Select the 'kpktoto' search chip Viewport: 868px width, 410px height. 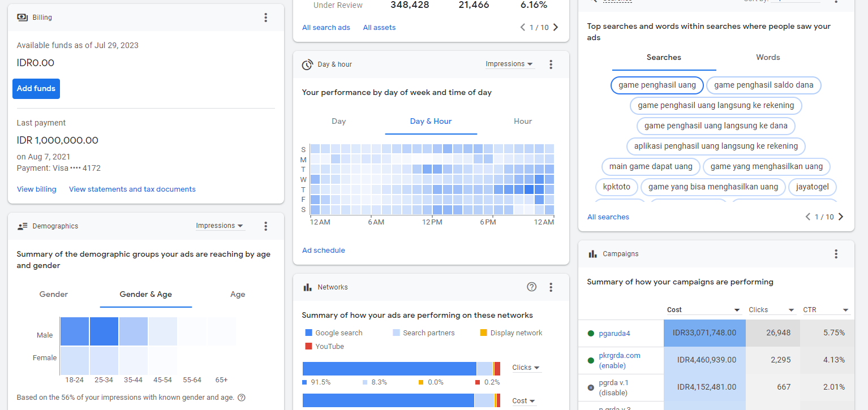point(617,187)
